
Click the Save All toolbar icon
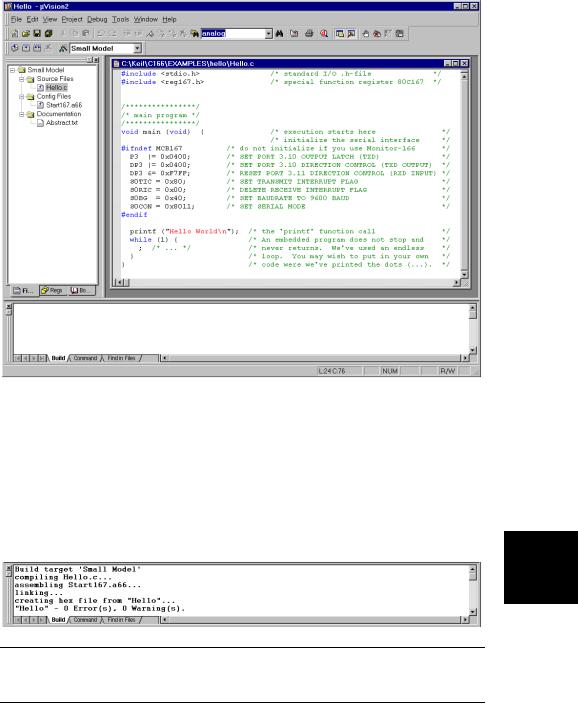click(48, 34)
